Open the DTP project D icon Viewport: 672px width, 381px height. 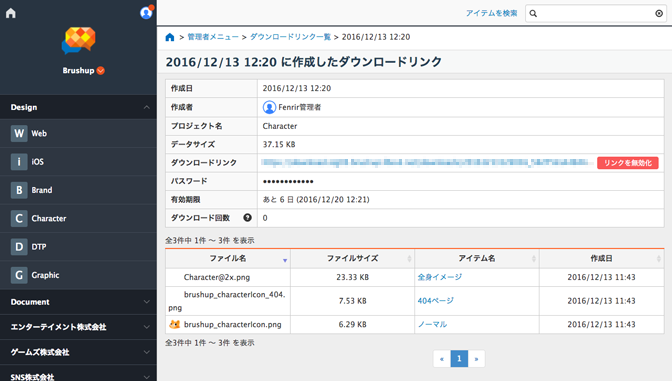(x=19, y=246)
